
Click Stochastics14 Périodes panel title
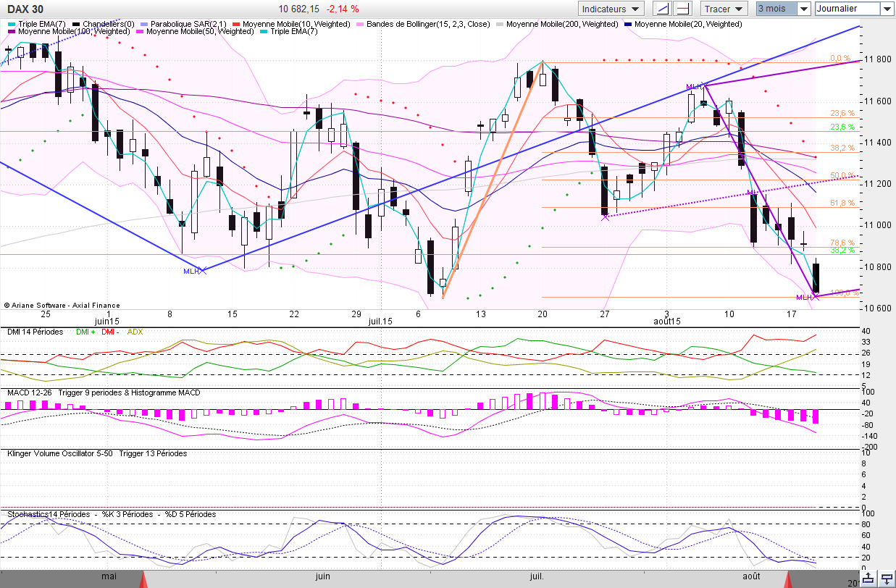pos(48,514)
